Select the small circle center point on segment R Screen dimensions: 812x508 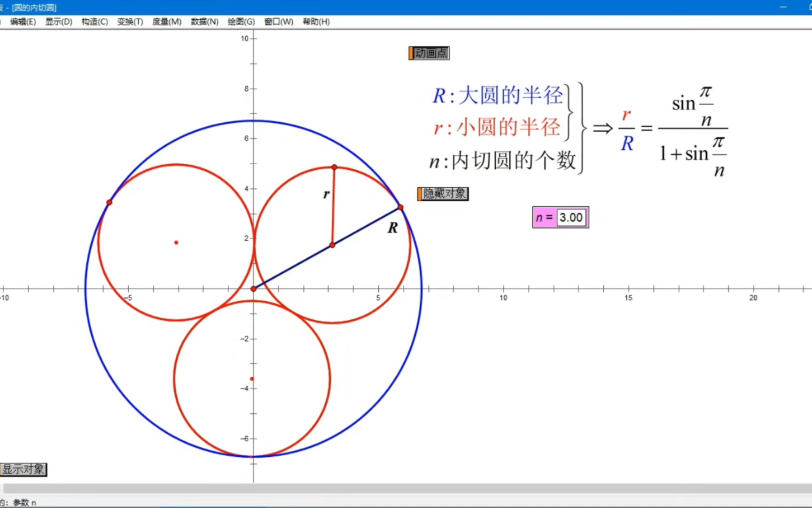click(332, 245)
